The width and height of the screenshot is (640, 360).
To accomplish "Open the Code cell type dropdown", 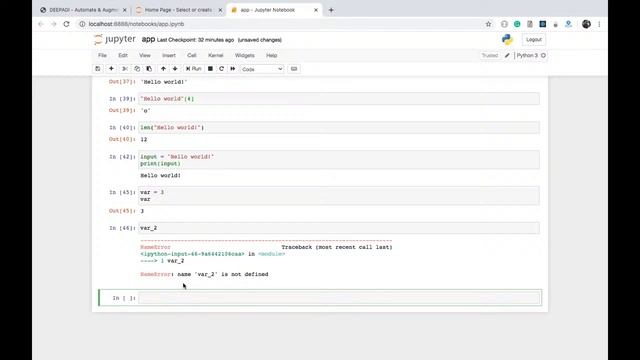I will click(262, 69).
